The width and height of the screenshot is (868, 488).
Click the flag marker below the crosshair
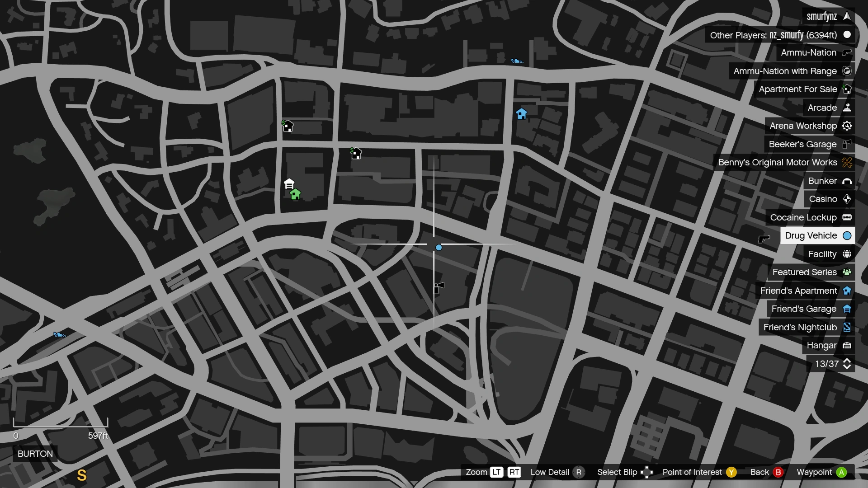439,287
